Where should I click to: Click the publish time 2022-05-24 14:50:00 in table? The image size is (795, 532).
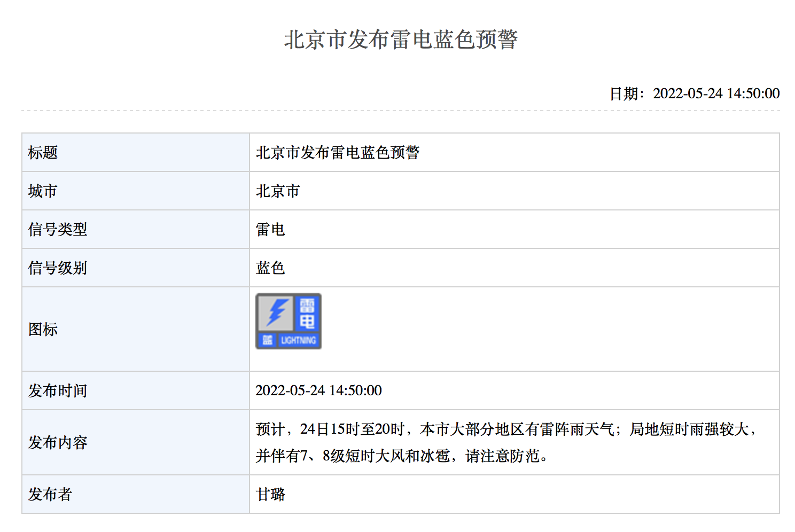[318, 390]
